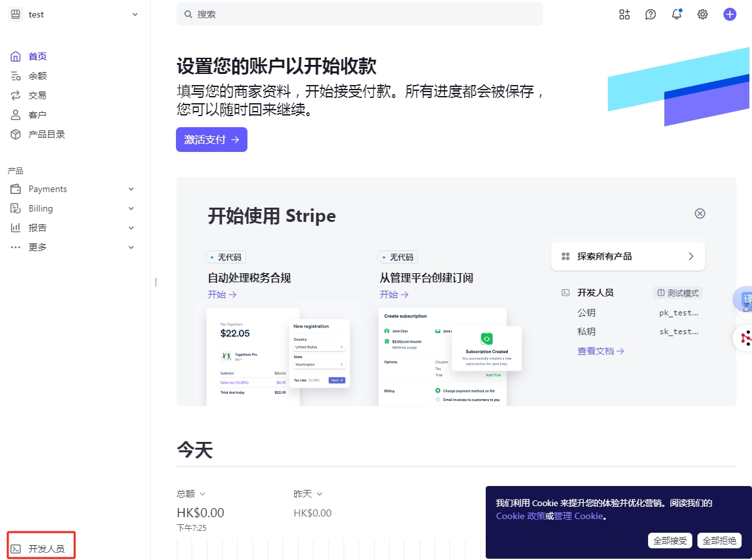This screenshot has width=752, height=560.
Task: Open 产品目录 in the sidebar
Action: point(47,134)
